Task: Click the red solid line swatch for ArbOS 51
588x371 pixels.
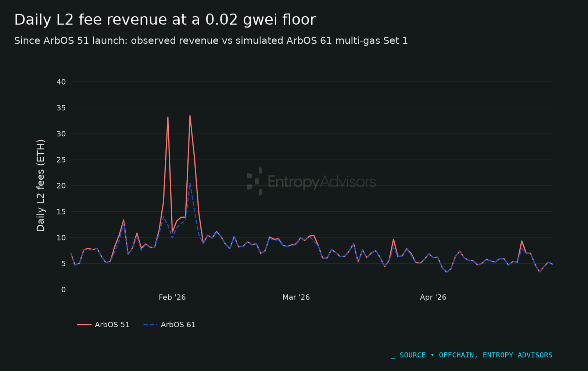Action: pos(84,325)
